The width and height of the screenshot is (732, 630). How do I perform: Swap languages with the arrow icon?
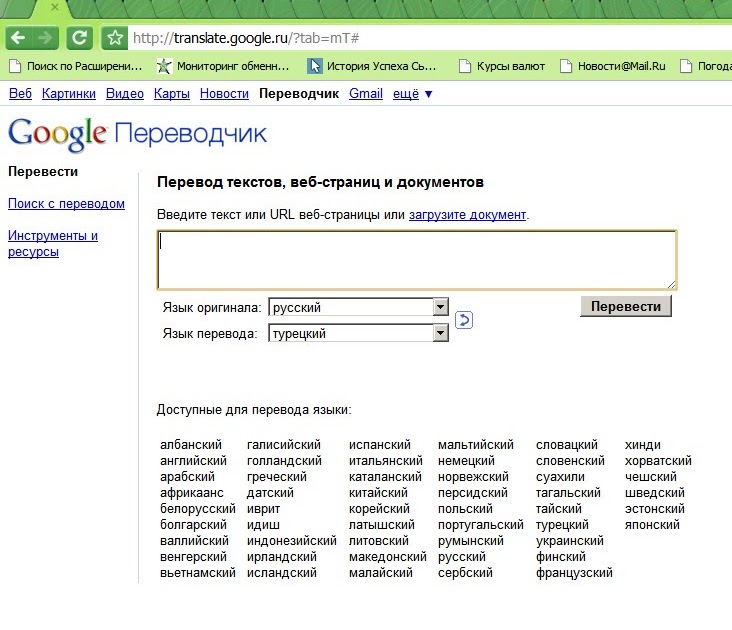[463, 320]
